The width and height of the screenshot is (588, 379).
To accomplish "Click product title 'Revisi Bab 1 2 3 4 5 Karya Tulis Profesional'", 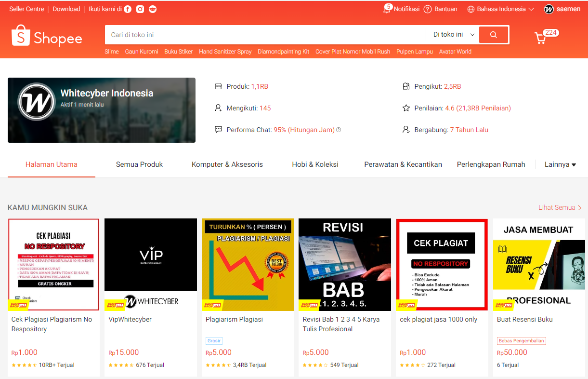I will tap(341, 324).
